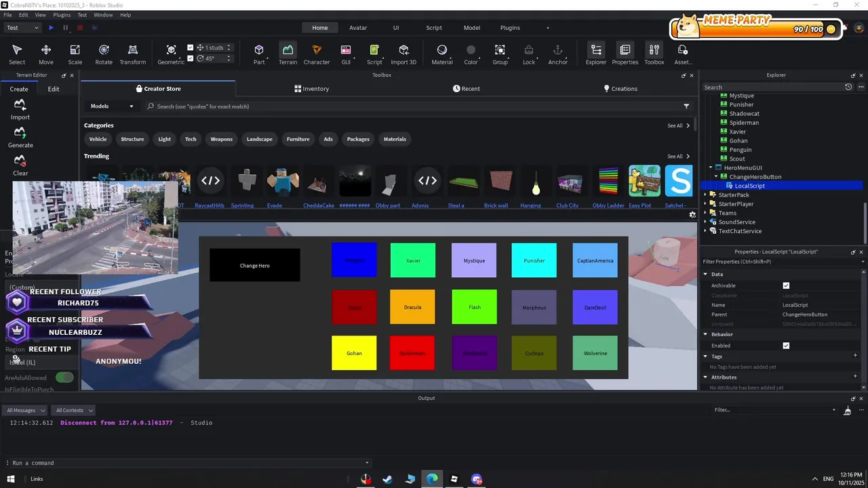Open the All Contexts output dropdown
868x488 pixels.
pyautogui.click(x=73, y=410)
